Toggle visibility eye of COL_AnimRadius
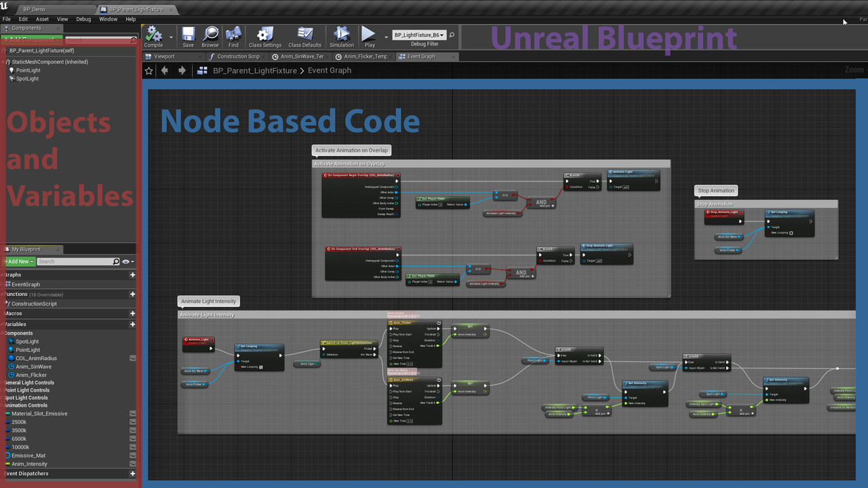The height and width of the screenshot is (488, 868). pyautogui.click(x=133, y=359)
